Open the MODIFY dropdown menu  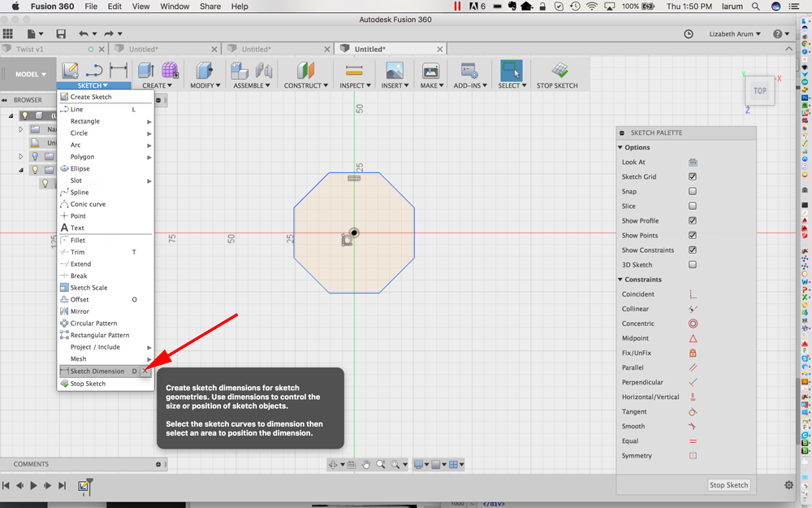coord(205,85)
